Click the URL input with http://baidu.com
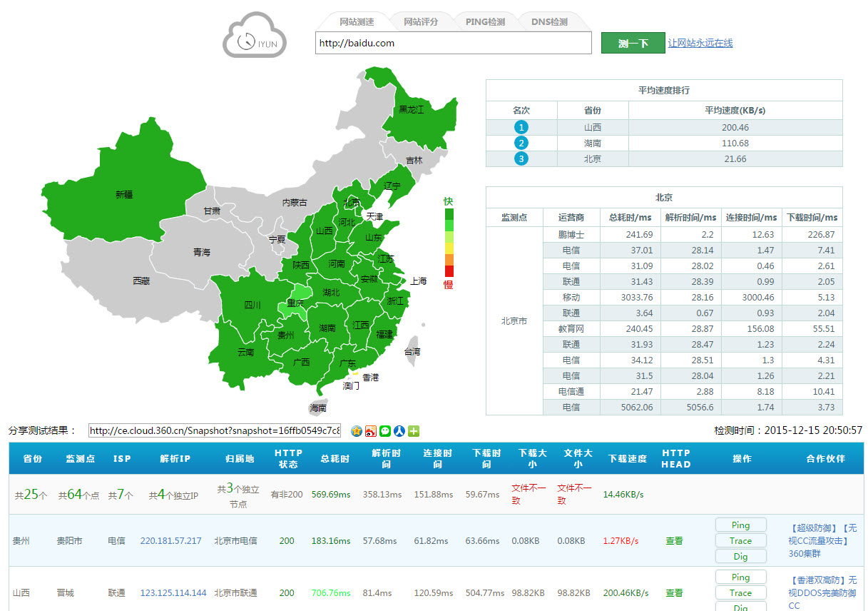 point(454,43)
